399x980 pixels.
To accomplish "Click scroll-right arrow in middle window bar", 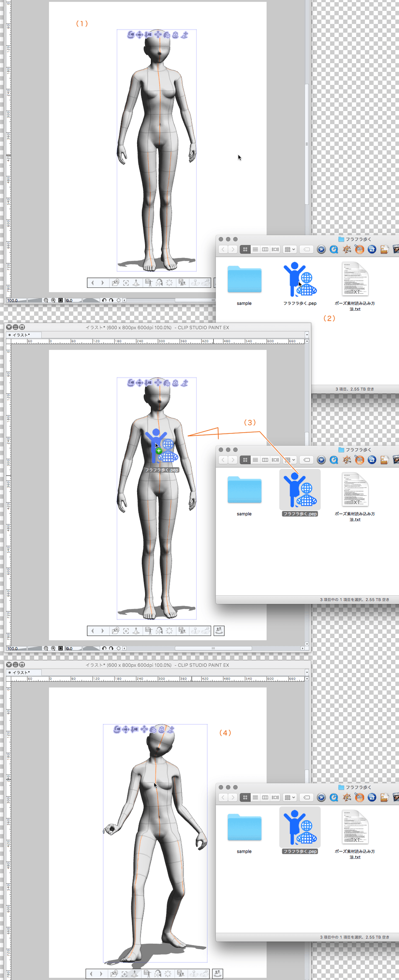I will tap(302, 648).
